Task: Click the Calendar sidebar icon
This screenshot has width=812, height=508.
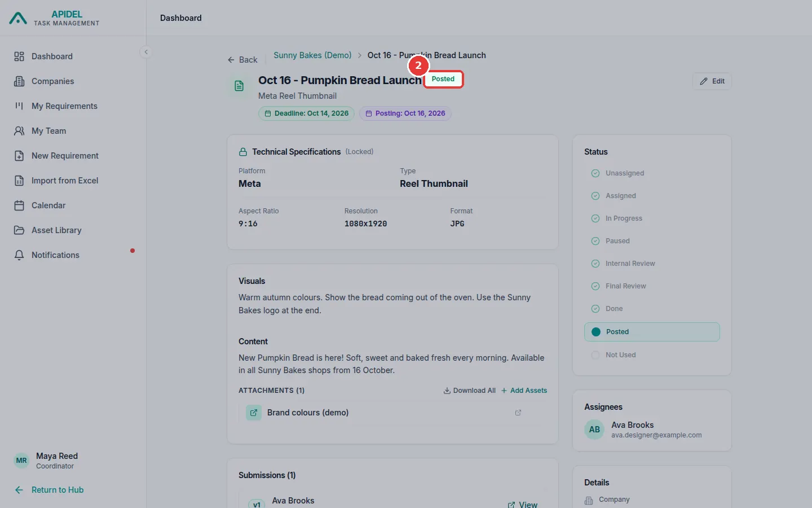Action: [x=19, y=205]
